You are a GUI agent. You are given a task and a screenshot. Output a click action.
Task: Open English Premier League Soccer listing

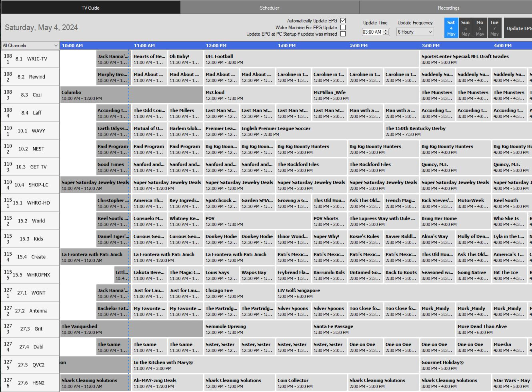[311, 131]
